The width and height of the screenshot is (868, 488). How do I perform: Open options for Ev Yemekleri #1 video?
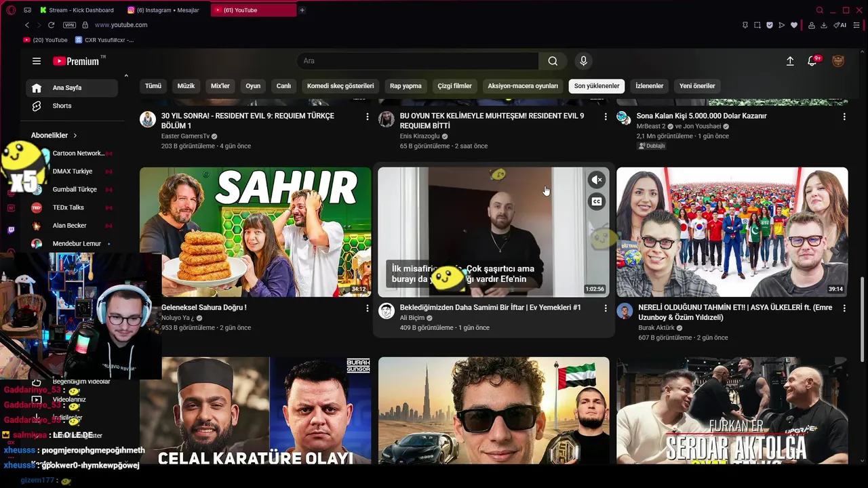[606, 308]
